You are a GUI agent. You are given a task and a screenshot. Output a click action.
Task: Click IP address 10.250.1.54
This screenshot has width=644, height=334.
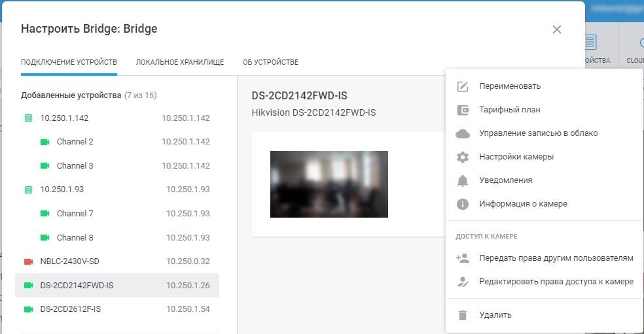188,309
